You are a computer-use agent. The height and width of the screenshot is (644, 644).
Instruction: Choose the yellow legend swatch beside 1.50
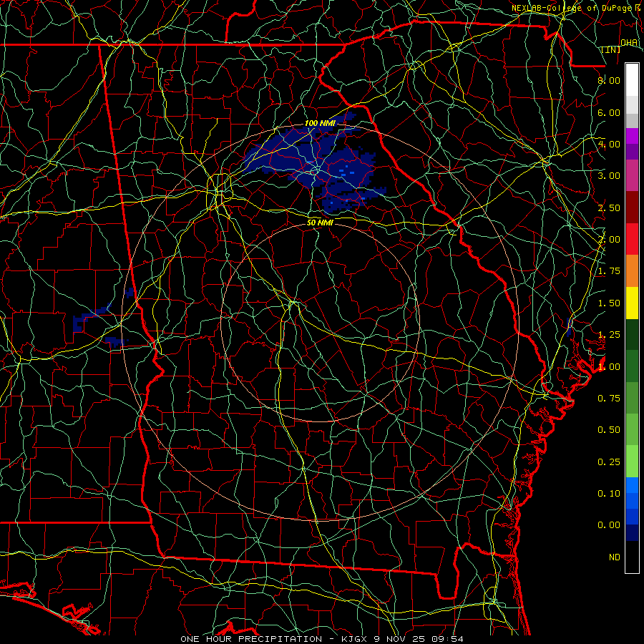point(632,303)
